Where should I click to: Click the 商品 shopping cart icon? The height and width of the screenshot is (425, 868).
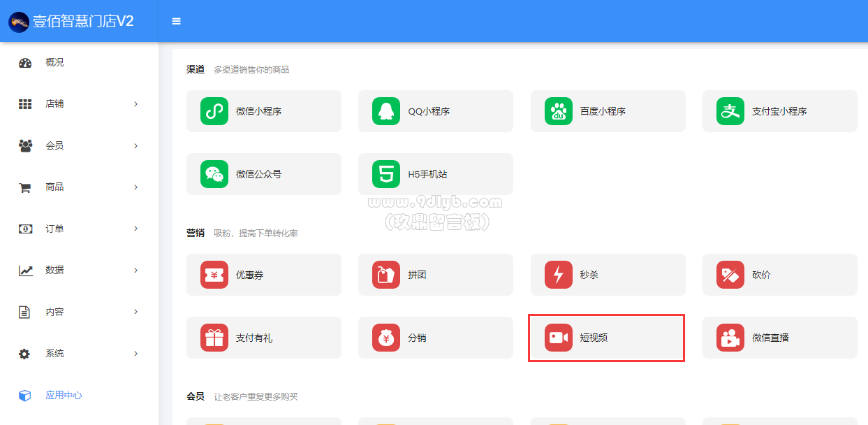point(25,187)
